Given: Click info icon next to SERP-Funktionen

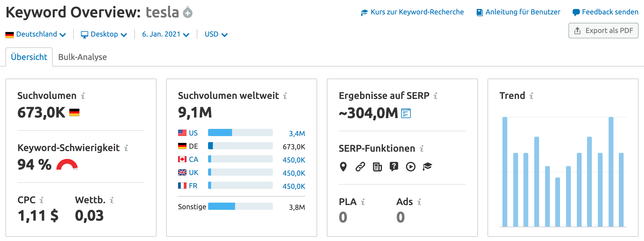Looking at the screenshot, I should point(422,148).
